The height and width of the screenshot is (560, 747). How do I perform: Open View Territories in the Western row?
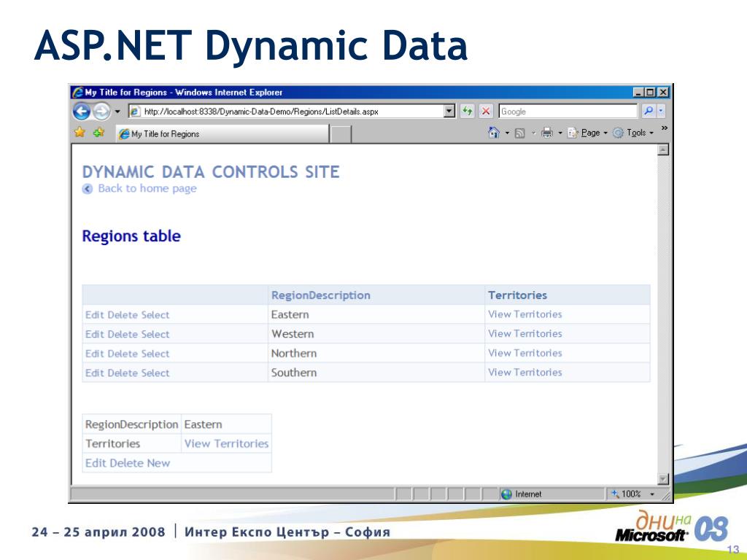[525, 334]
